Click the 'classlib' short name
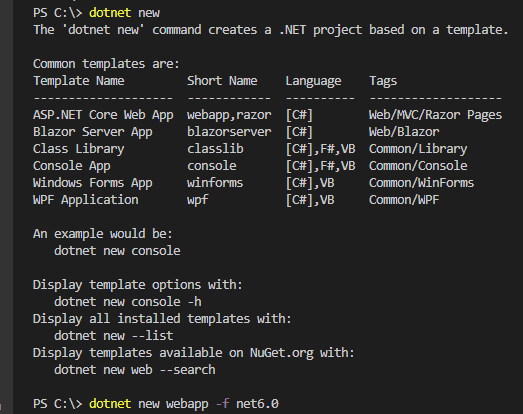The image size is (523, 414). coord(215,149)
